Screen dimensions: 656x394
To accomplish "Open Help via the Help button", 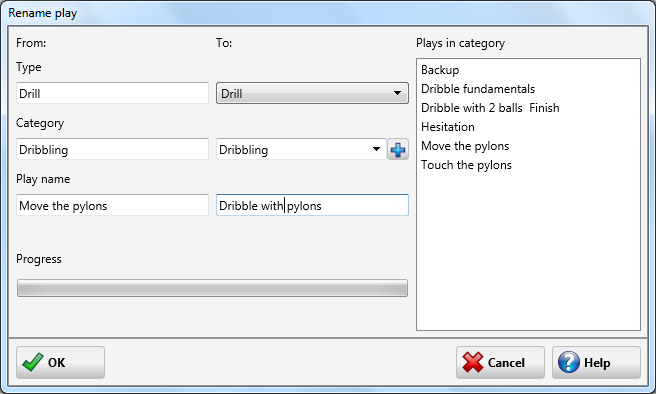I will pyautogui.click(x=596, y=362).
